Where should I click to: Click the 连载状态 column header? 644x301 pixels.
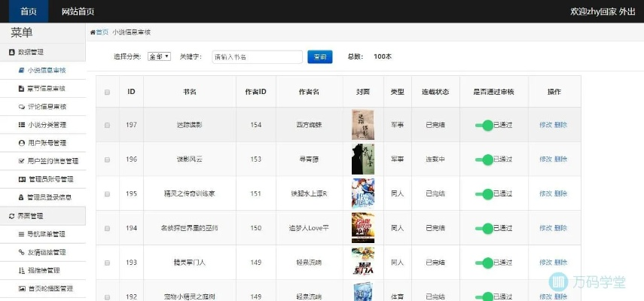tap(435, 92)
